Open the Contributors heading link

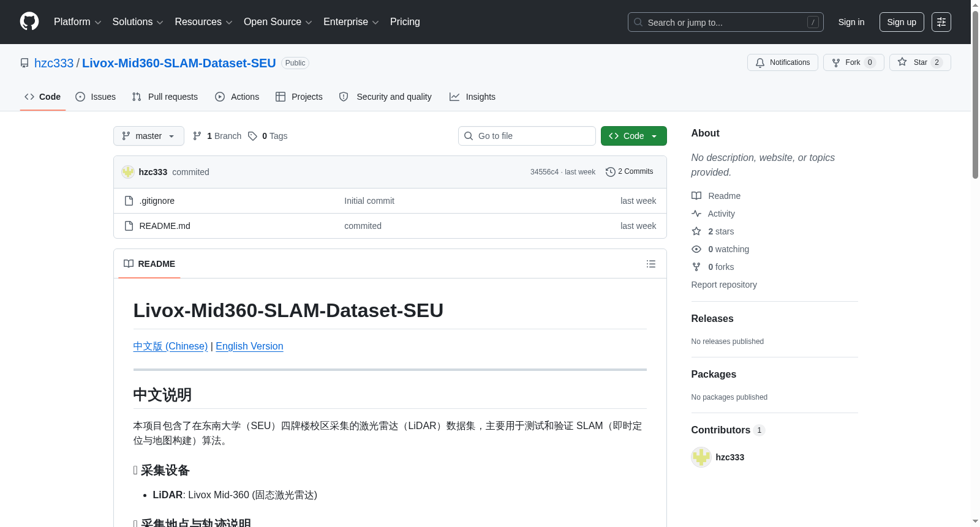click(x=728, y=430)
